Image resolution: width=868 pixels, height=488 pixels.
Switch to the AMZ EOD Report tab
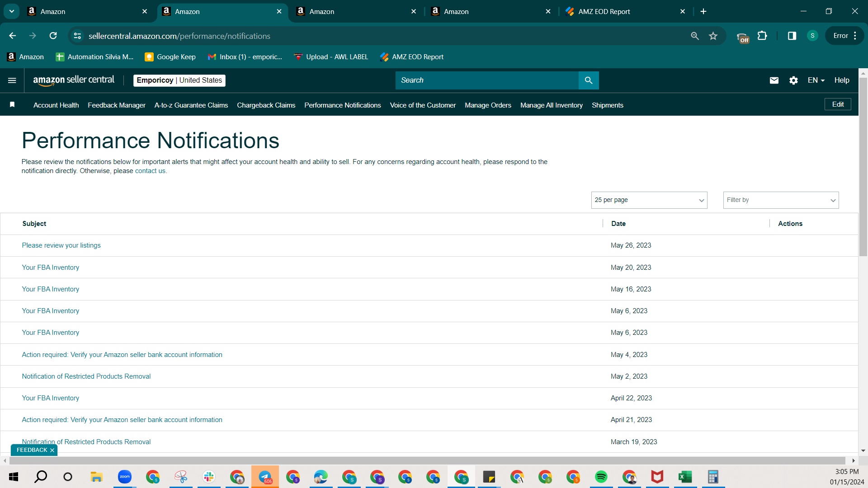coord(626,11)
